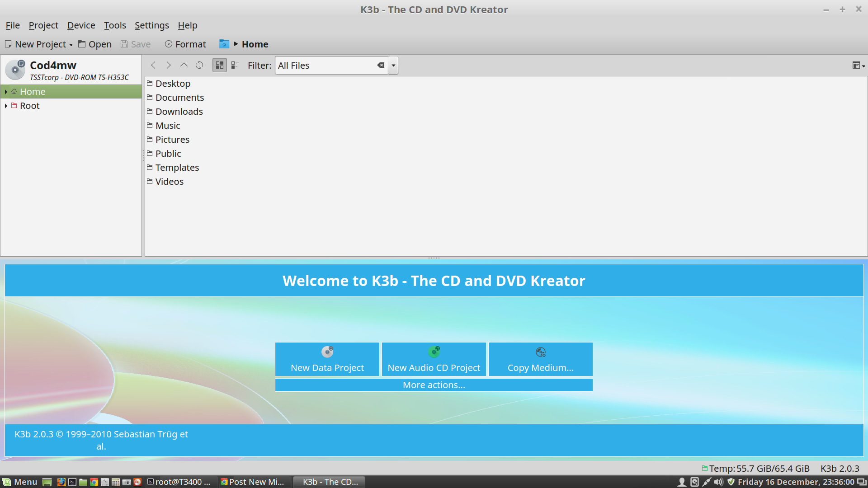Viewport: 868px width, 488px height.
Task: Open the Device menu
Action: pos(81,25)
